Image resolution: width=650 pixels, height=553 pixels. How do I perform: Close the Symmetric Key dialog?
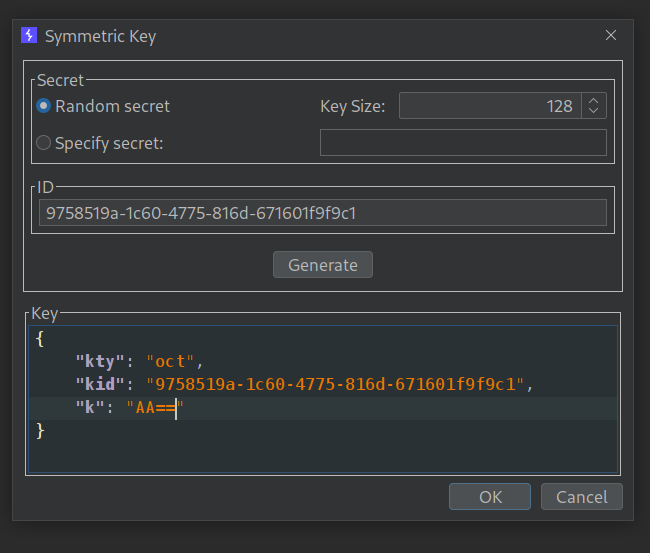tap(611, 36)
